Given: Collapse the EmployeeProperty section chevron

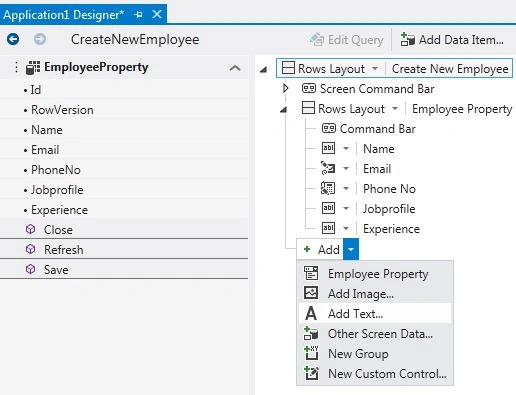Looking at the screenshot, I should click(x=235, y=68).
